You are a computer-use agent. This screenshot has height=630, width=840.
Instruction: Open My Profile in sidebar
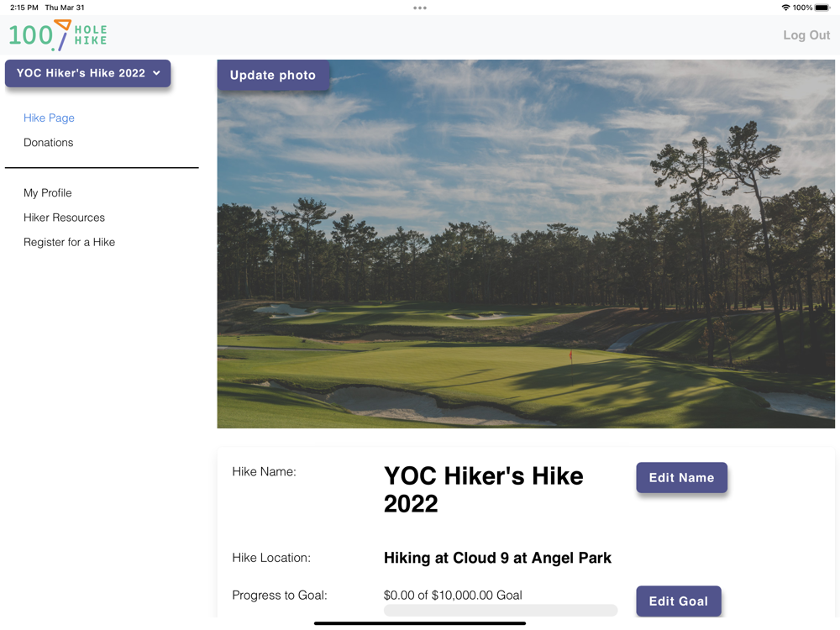coord(48,193)
